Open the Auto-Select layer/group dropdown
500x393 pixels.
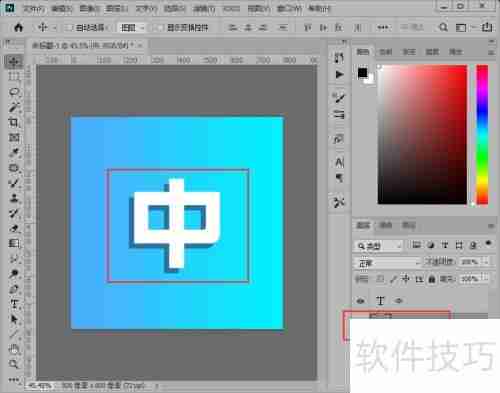click(132, 28)
